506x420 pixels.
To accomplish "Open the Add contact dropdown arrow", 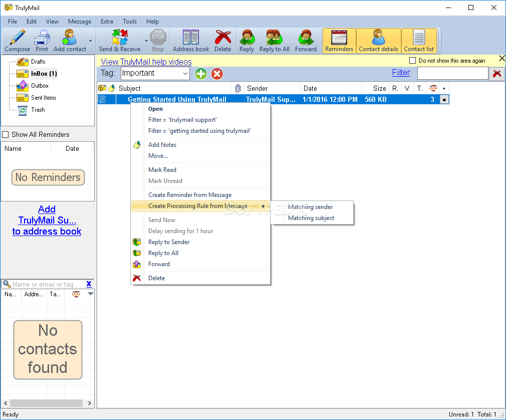I will pos(90,41).
